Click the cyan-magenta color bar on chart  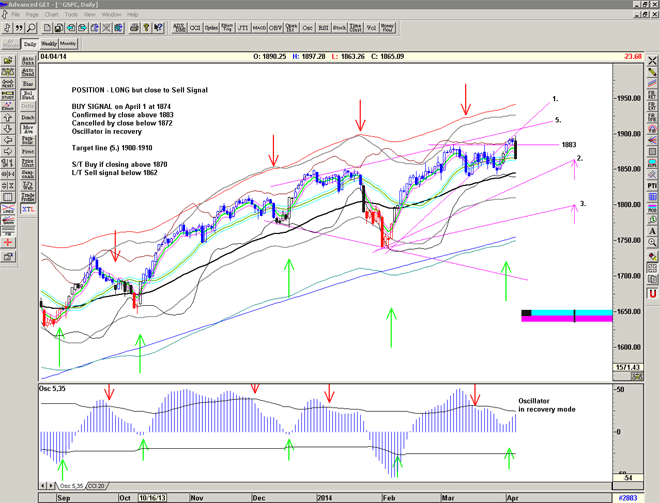566,315
